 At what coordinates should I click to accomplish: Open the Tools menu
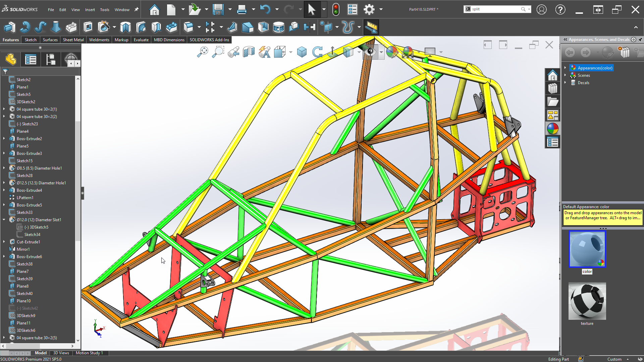pyautogui.click(x=105, y=10)
